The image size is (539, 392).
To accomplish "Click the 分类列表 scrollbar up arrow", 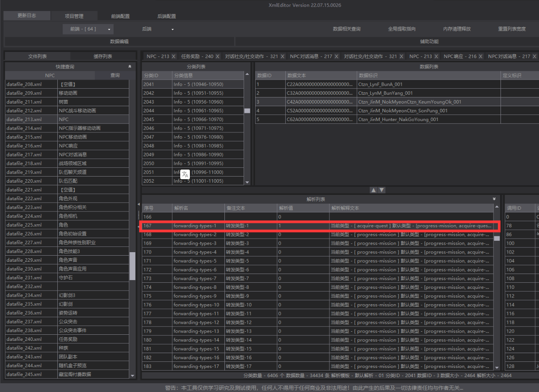I will pyautogui.click(x=247, y=76).
